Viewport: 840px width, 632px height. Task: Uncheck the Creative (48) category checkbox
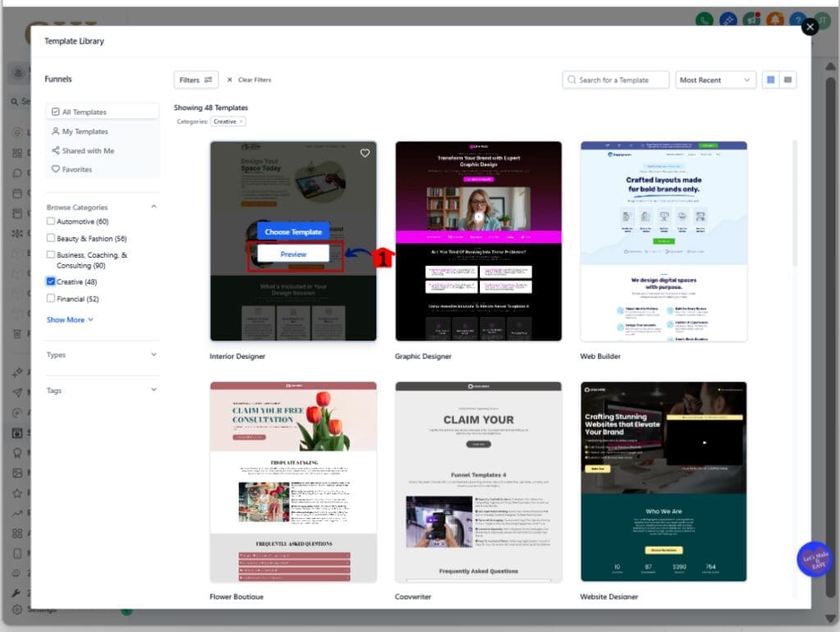coord(50,281)
